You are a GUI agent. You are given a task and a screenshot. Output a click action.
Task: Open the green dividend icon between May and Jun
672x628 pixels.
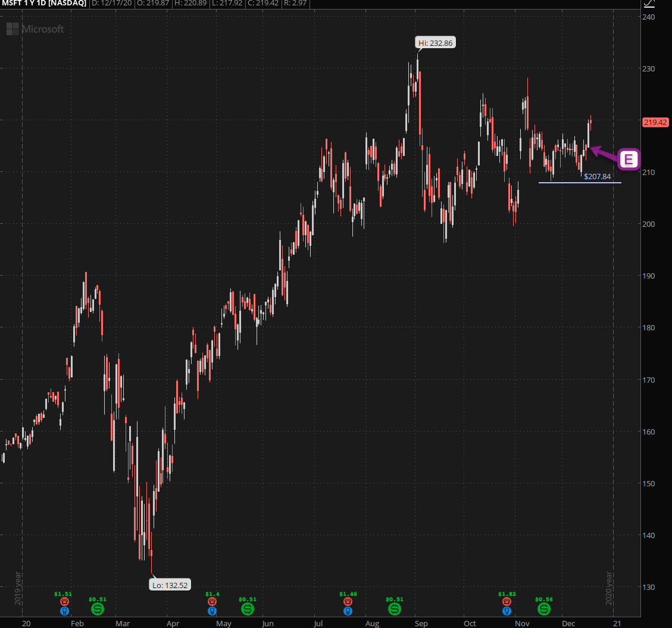point(247,609)
